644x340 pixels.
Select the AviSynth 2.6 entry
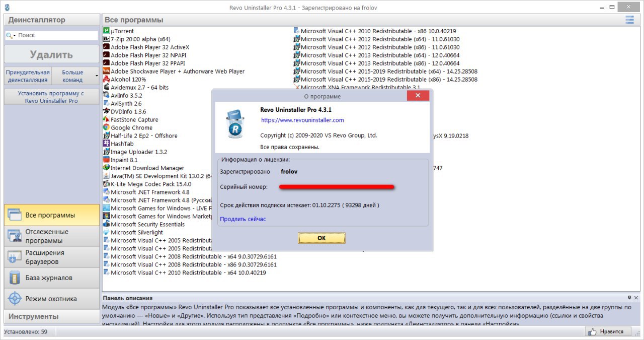coord(122,103)
